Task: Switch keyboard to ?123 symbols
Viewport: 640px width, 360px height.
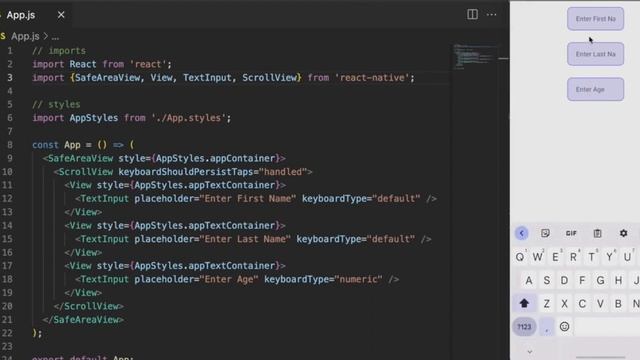Action: (x=524, y=327)
